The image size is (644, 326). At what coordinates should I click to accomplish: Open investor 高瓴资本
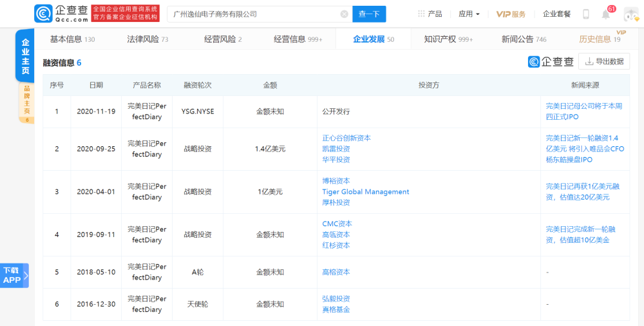tap(336, 235)
